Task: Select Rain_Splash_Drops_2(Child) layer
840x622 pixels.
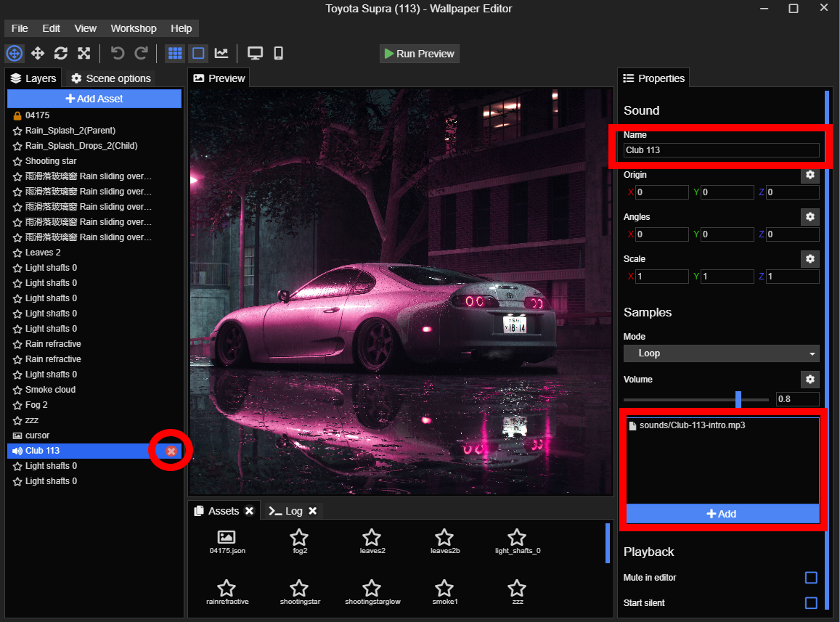Action: [94, 146]
